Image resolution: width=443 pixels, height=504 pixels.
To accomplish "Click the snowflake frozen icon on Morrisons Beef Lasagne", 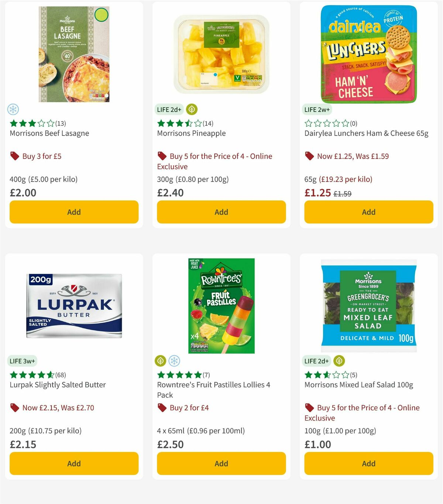I will 14,110.
